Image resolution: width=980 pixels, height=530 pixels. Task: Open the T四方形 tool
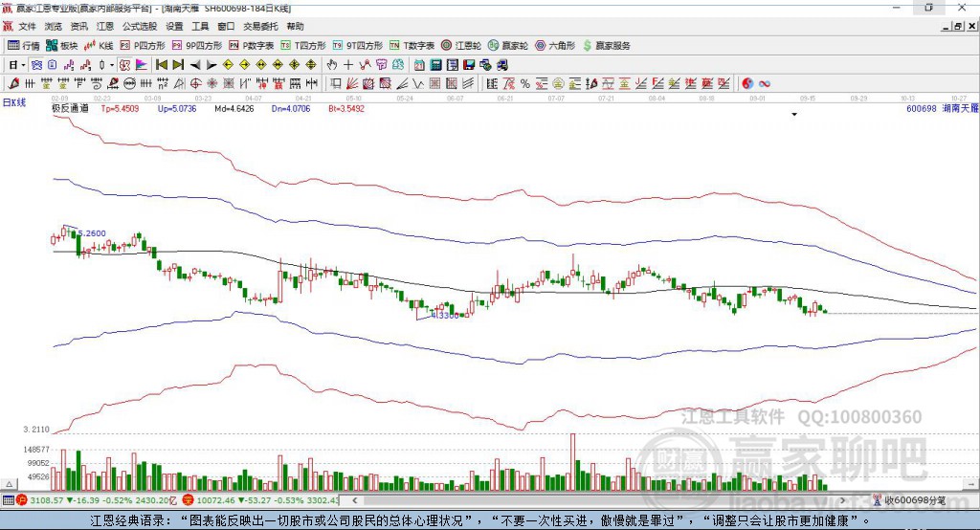tap(303, 46)
